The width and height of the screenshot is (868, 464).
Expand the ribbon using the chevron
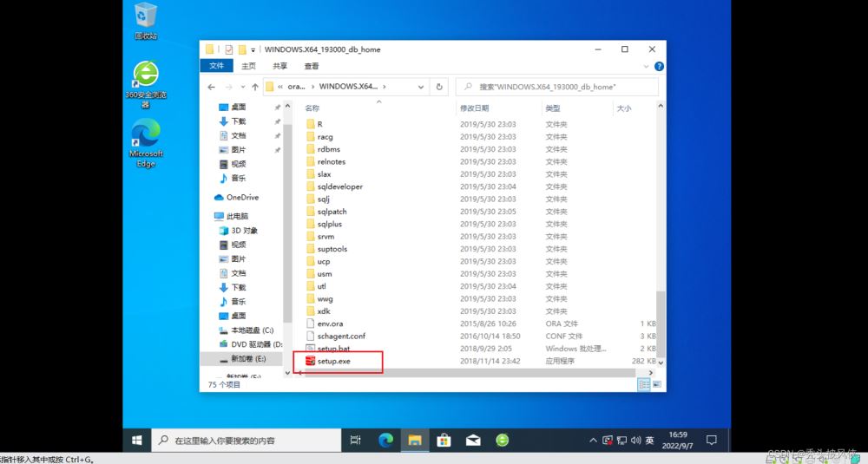click(647, 66)
